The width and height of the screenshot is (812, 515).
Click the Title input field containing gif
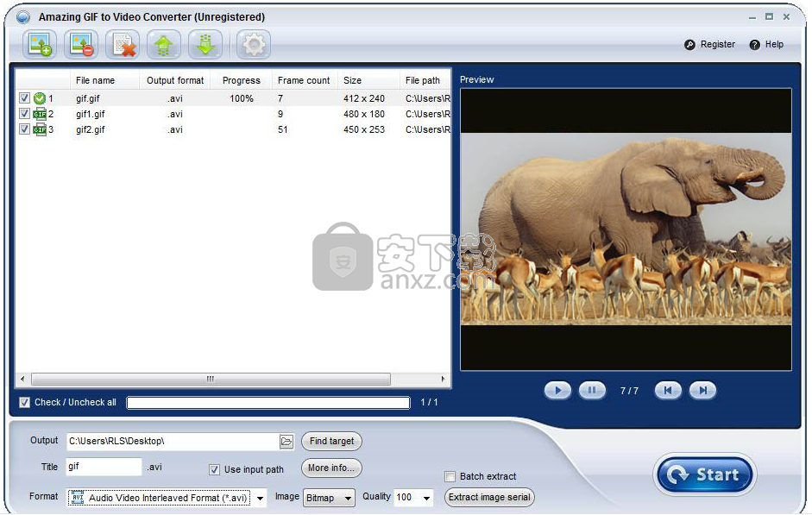[104, 467]
